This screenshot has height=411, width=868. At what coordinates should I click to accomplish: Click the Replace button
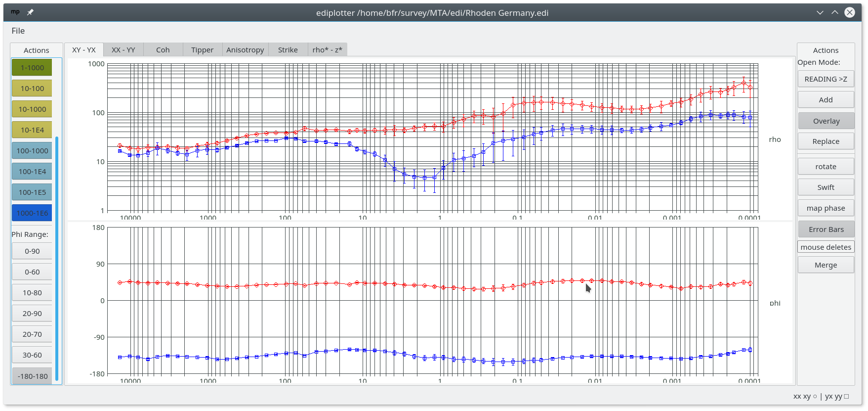tap(826, 141)
